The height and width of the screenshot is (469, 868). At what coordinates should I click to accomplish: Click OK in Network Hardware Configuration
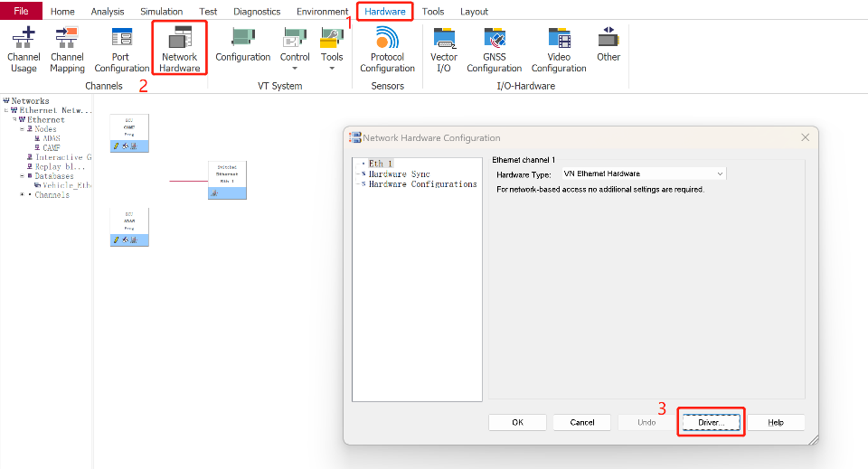517,423
